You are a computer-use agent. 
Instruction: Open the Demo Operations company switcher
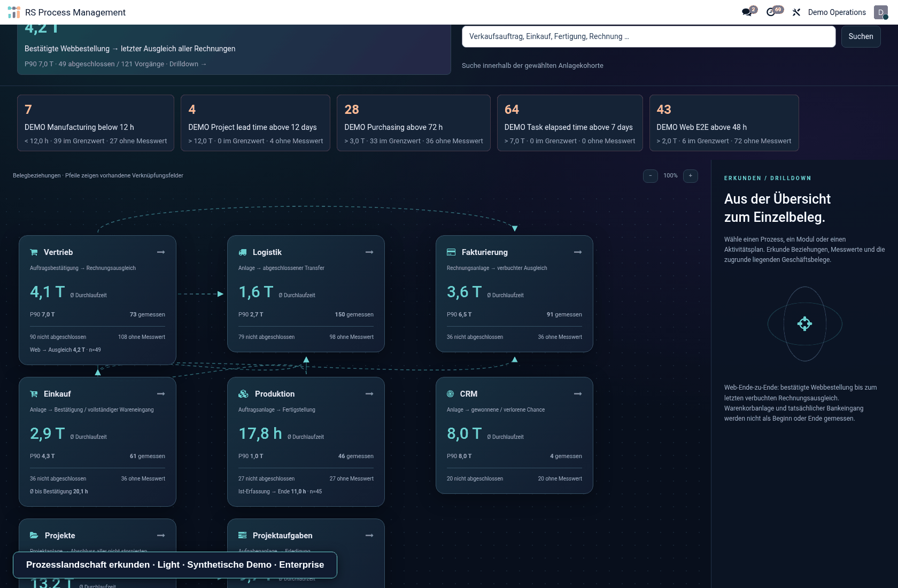click(x=837, y=12)
